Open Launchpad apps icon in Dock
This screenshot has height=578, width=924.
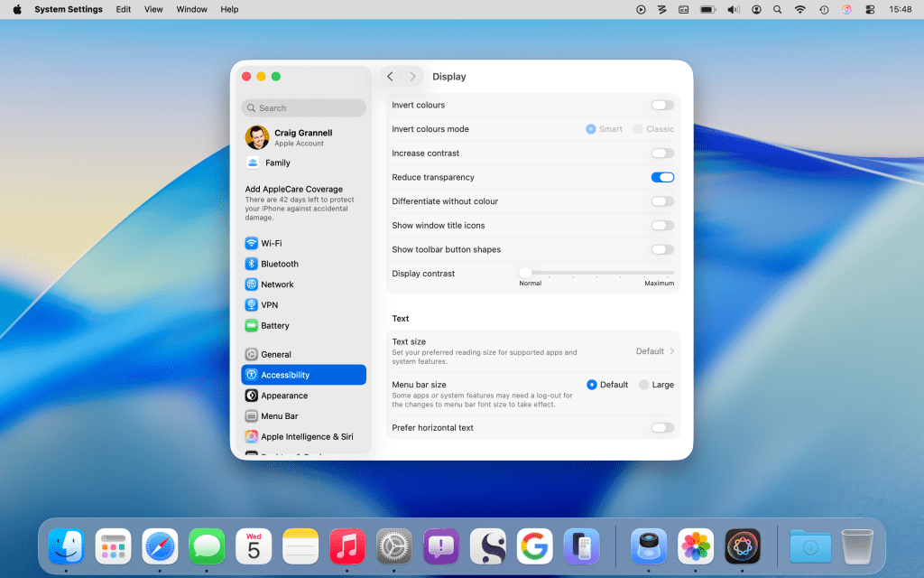113,546
